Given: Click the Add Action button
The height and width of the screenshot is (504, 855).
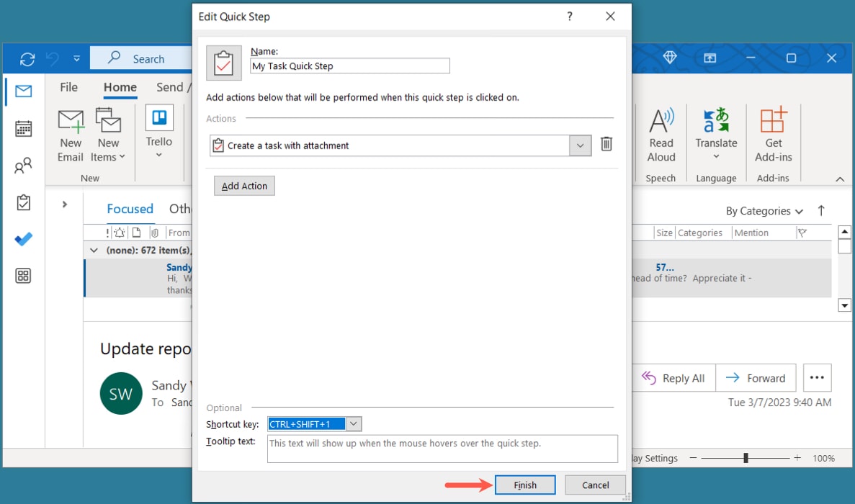Looking at the screenshot, I should (x=244, y=186).
